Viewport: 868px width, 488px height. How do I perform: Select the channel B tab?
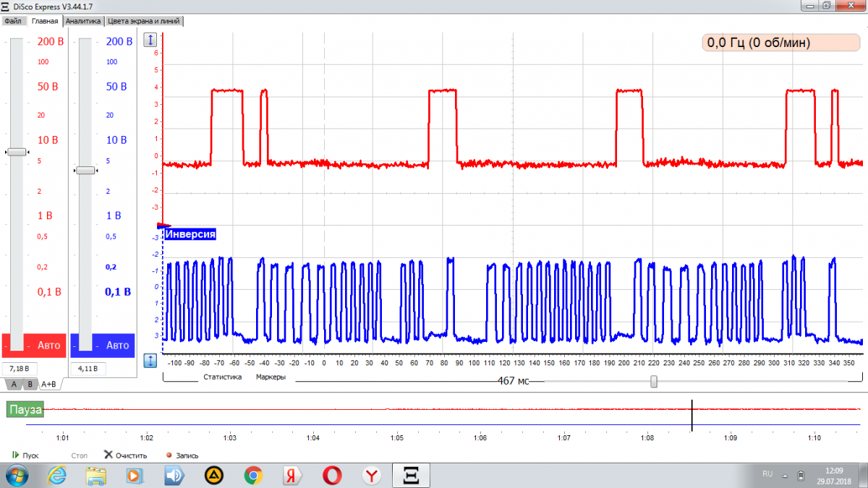[30, 384]
